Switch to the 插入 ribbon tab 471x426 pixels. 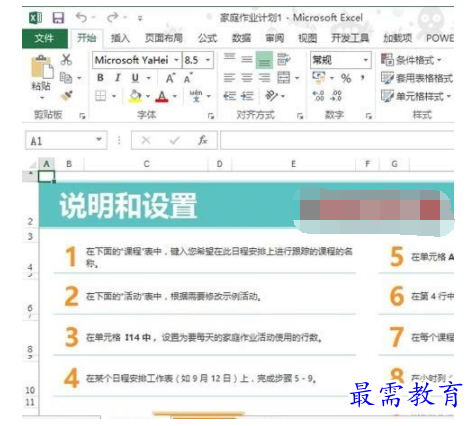coord(120,38)
